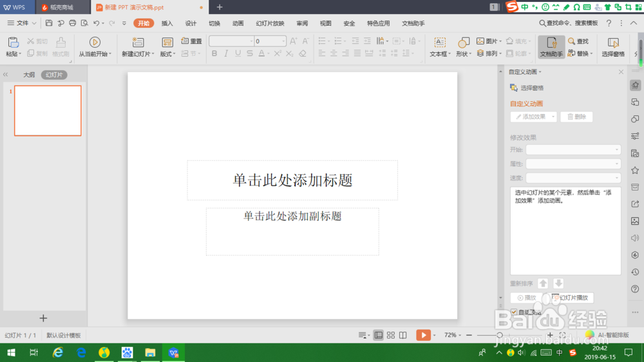Toggle Underline formatting
The height and width of the screenshot is (362, 644).
[238, 53]
